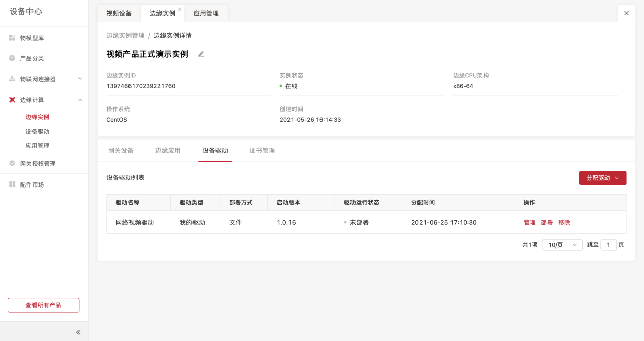Select 设备驱动 in the sidebar
This screenshot has height=341, width=644.
(38, 132)
